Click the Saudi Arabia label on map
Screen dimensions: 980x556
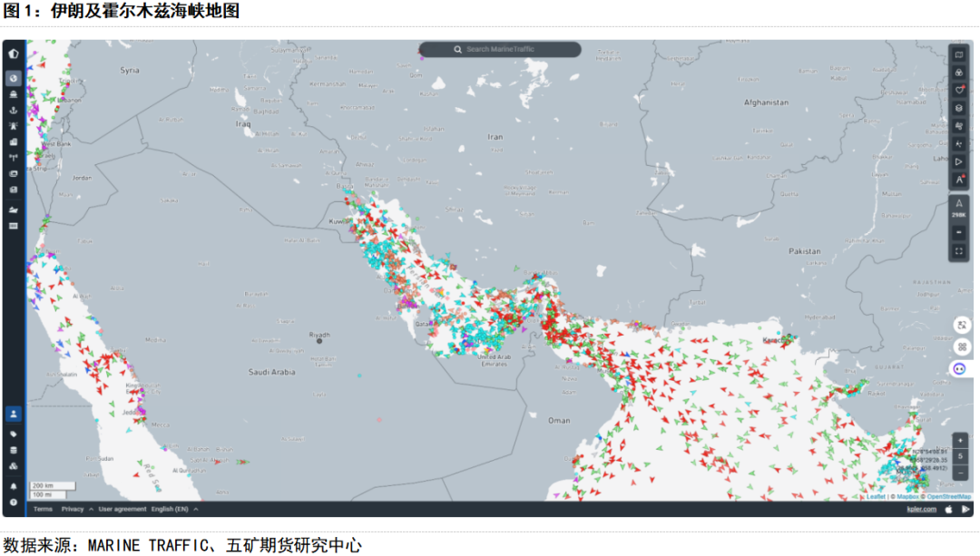pyautogui.click(x=272, y=372)
